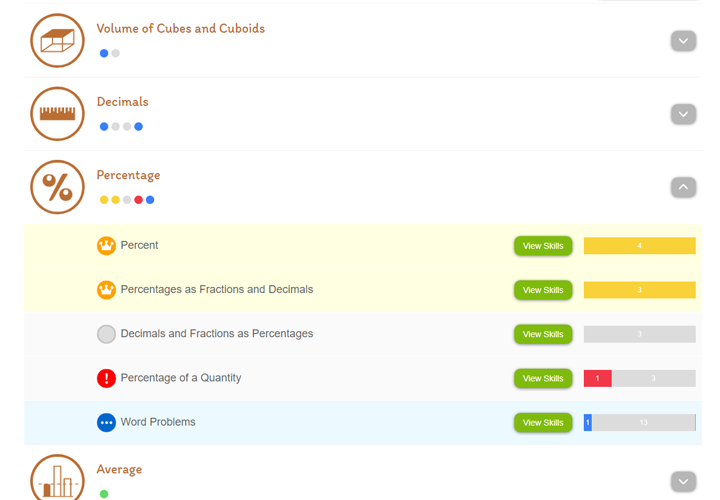Click the Volume of Cubes and Cuboids icon
The width and height of the screenshot is (720, 500).
point(57,41)
